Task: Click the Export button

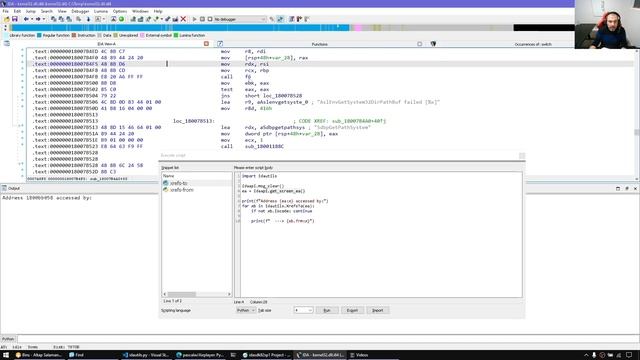Action: point(352,310)
